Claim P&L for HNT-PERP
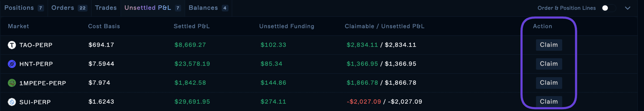Image resolution: width=644 pixels, height=111 pixels. (549, 64)
